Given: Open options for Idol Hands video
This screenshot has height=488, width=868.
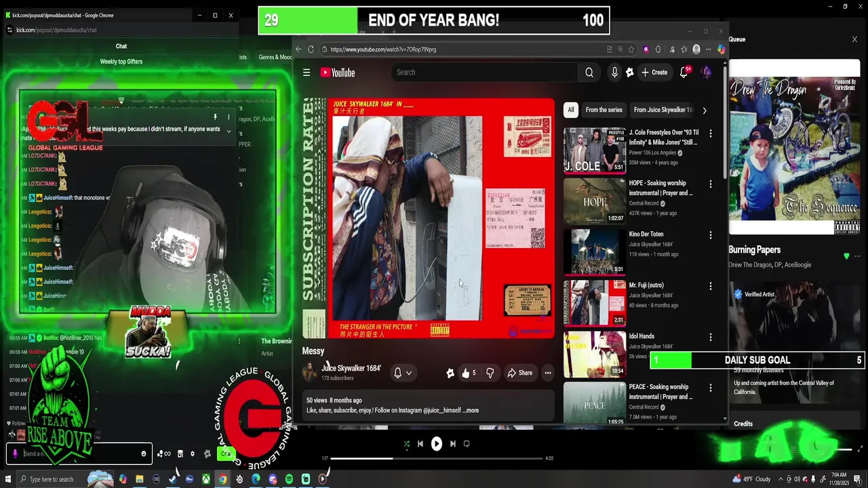Looking at the screenshot, I should pyautogui.click(x=711, y=337).
